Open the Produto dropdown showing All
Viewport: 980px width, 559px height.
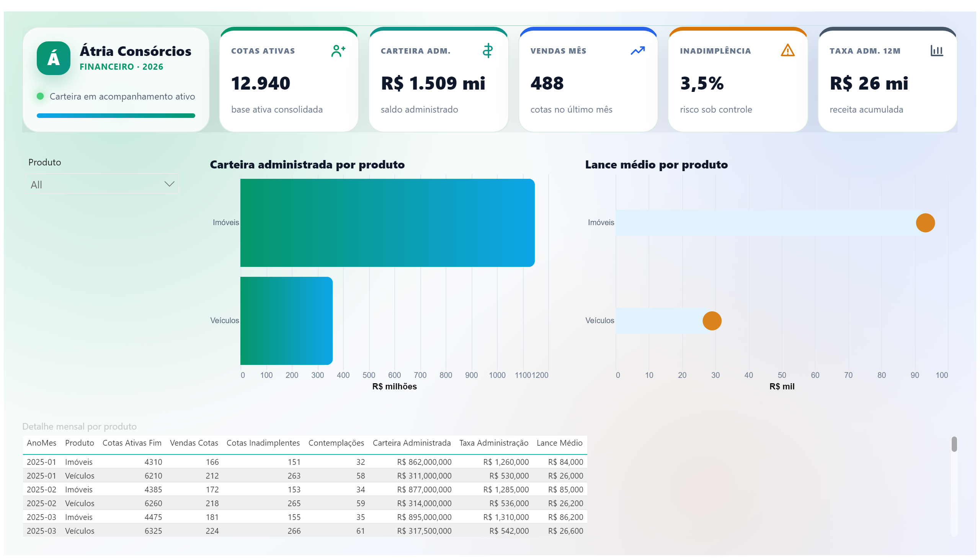tap(103, 184)
